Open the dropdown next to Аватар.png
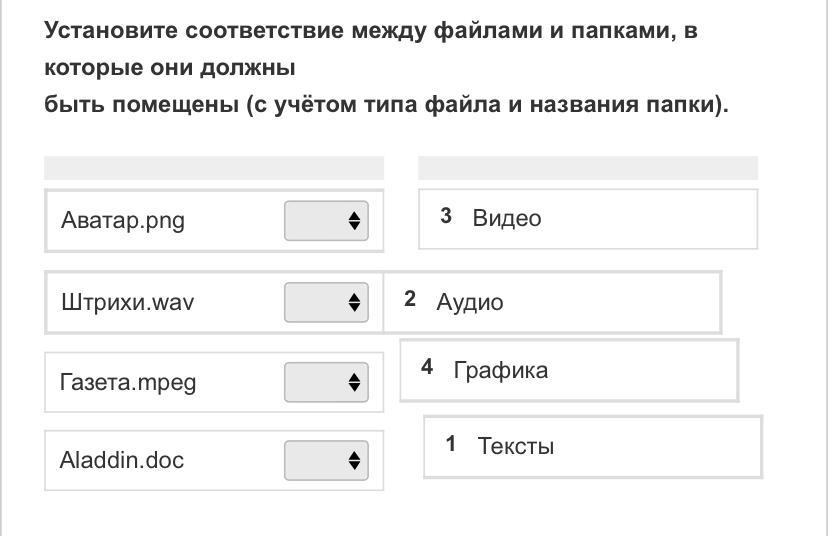This screenshot has width=828, height=536. 326,221
